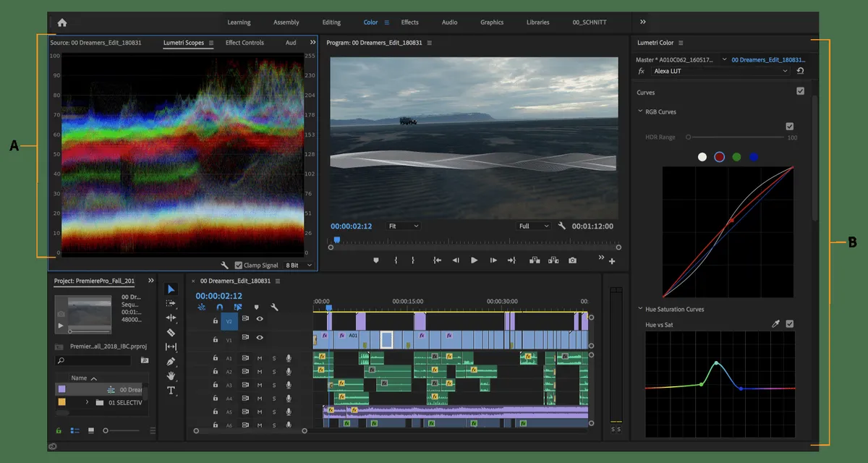The height and width of the screenshot is (463, 868).
Task: Click the Export Frame camera icon
Action: pos(572,260)
